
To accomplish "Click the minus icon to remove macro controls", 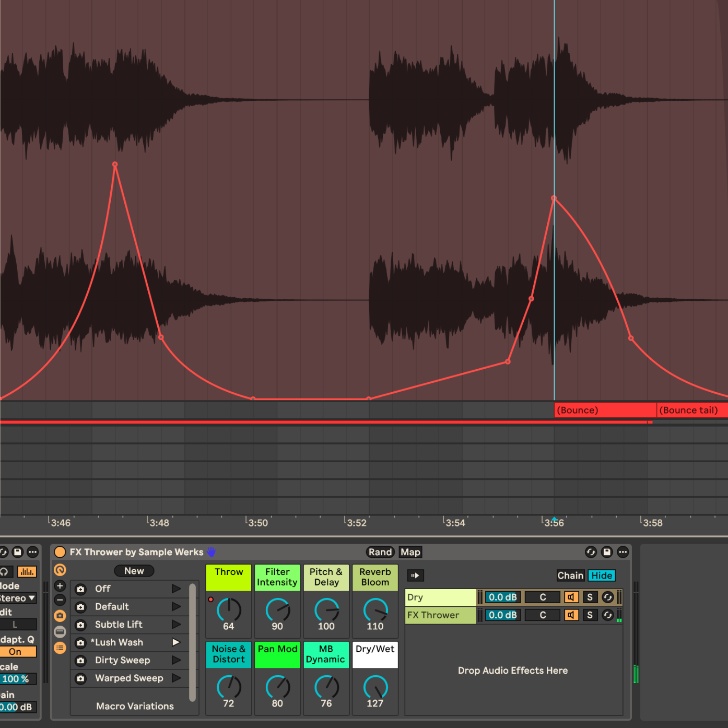I will [x=60, y=600].
